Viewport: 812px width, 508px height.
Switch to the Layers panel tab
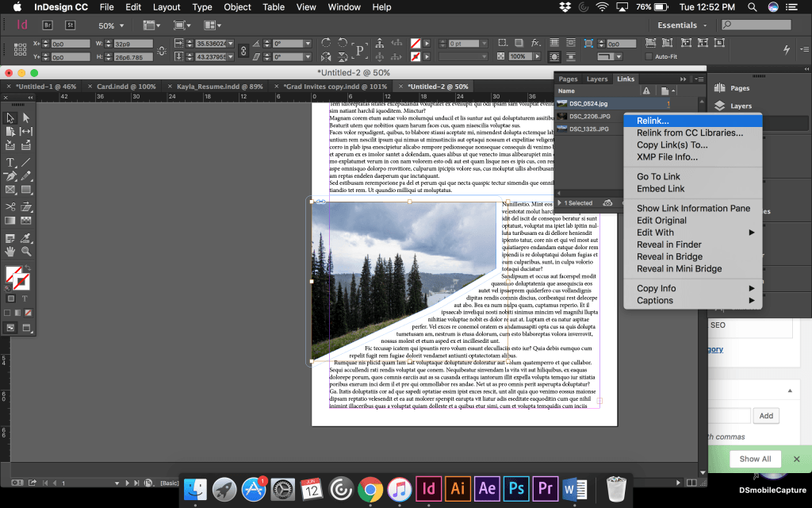click(x=596, y=79)
